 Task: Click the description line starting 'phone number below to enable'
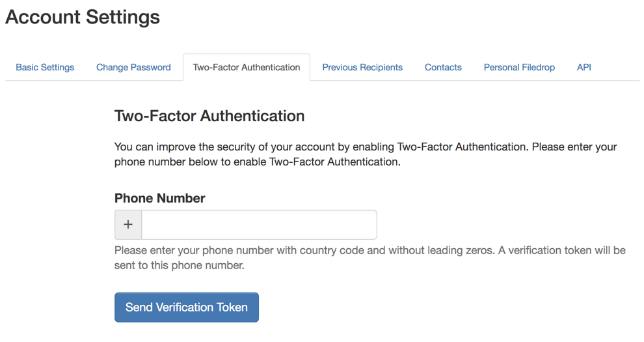pos(257,162)
